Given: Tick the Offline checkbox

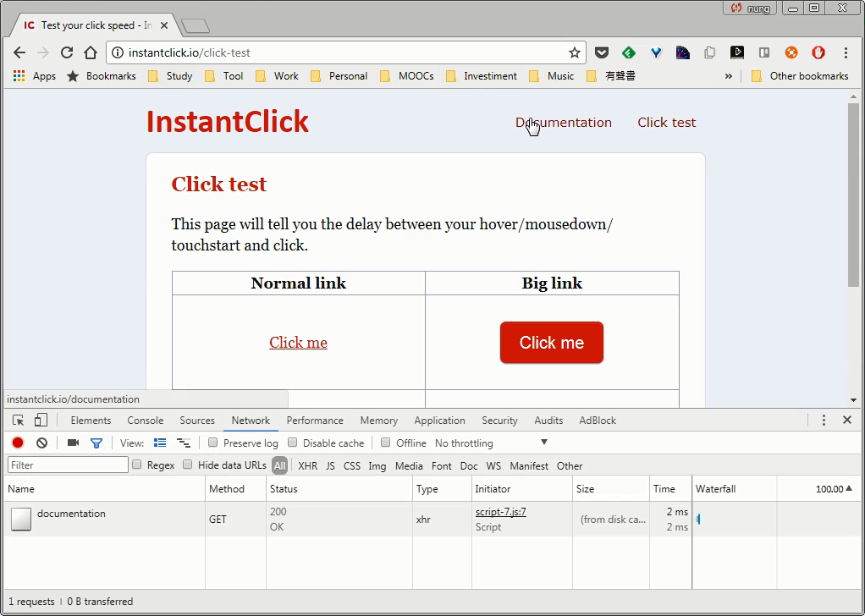Looking at the screenshot, I should click(x=386, y=443).
